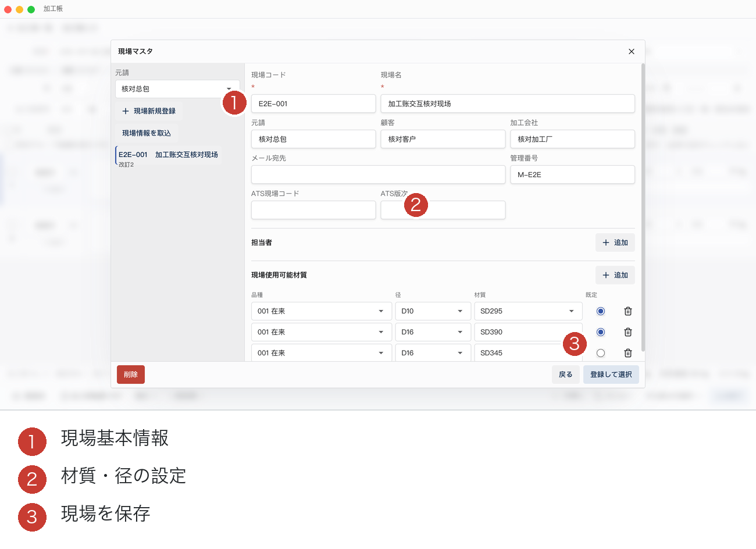Click the 登録して選択 button
This screenshot has height=549, width=756.
[611, 375]
